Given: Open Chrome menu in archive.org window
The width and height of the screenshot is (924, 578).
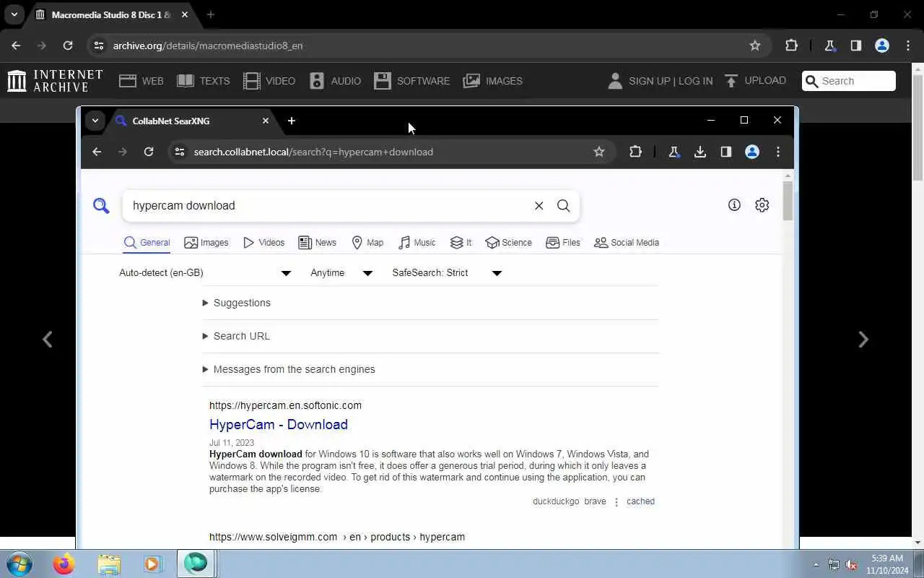Looking at the screenshot, I should [908, 46].
